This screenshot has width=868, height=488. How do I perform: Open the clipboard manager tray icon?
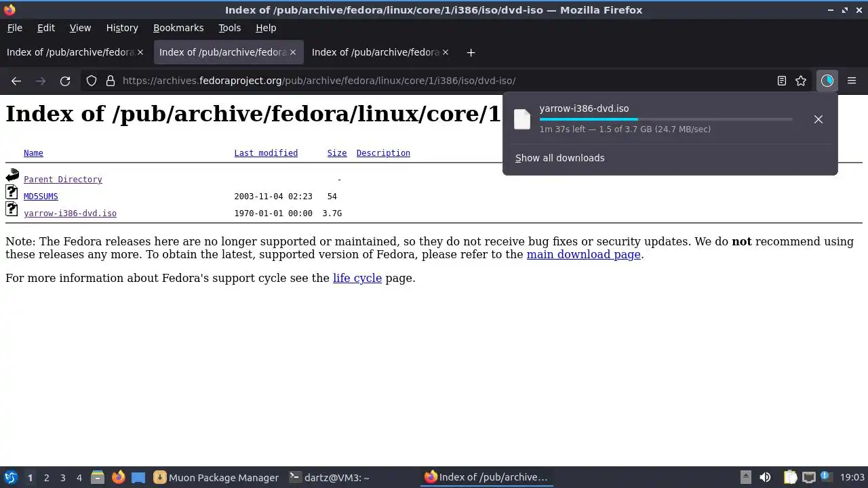(x=790, y=477)
